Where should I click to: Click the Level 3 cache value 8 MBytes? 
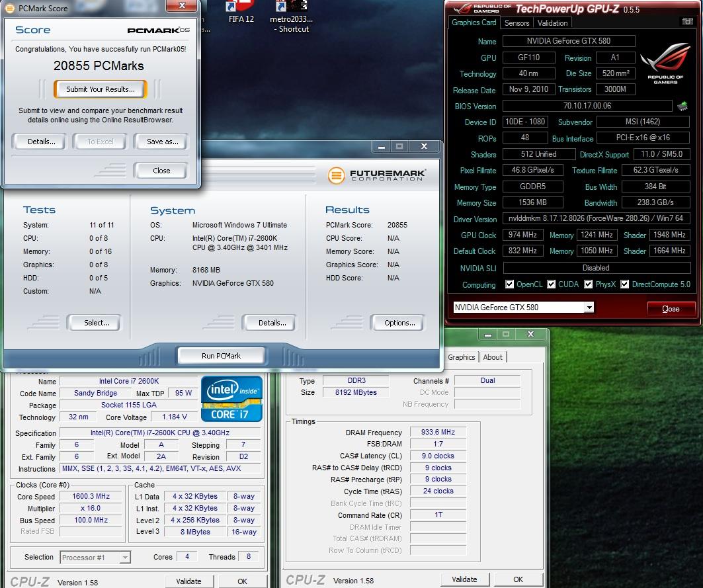195,532
